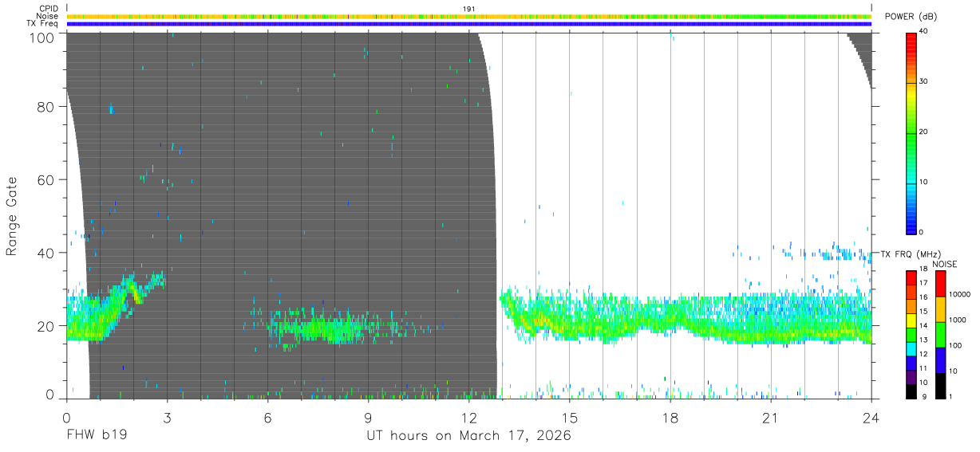Click the "NOISE" scale title
The width and height of the screenshot is (980, 452).
(x=945, y=264)
